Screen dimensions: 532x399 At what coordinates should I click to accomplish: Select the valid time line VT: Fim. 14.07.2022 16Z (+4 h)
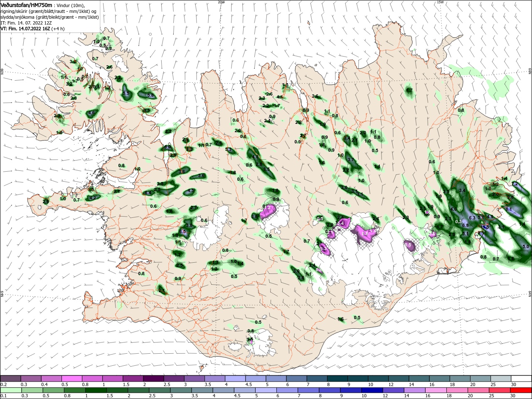[32, 29]
